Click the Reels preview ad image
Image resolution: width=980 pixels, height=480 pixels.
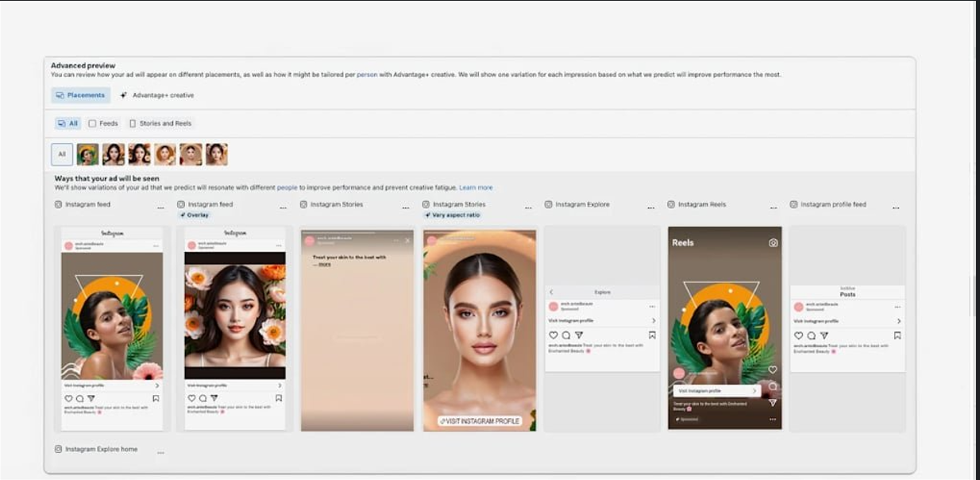(725, 327)
